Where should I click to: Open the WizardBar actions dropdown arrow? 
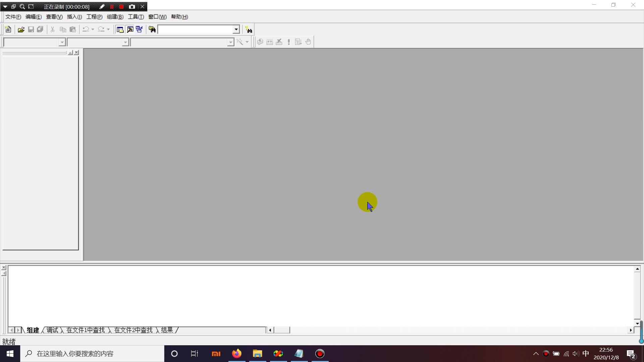247,42
